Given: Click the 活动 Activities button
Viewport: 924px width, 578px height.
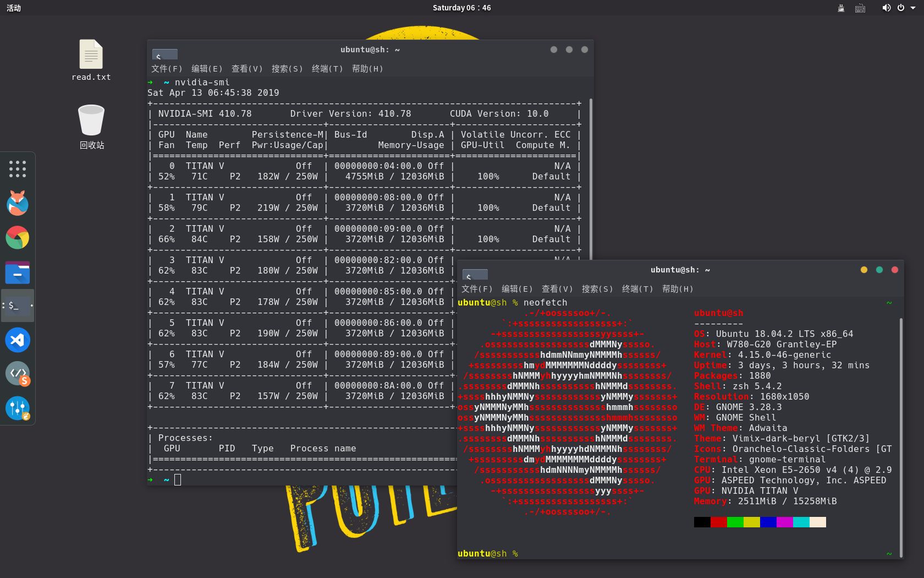Looking at the screenshot, I should [14, 8].
